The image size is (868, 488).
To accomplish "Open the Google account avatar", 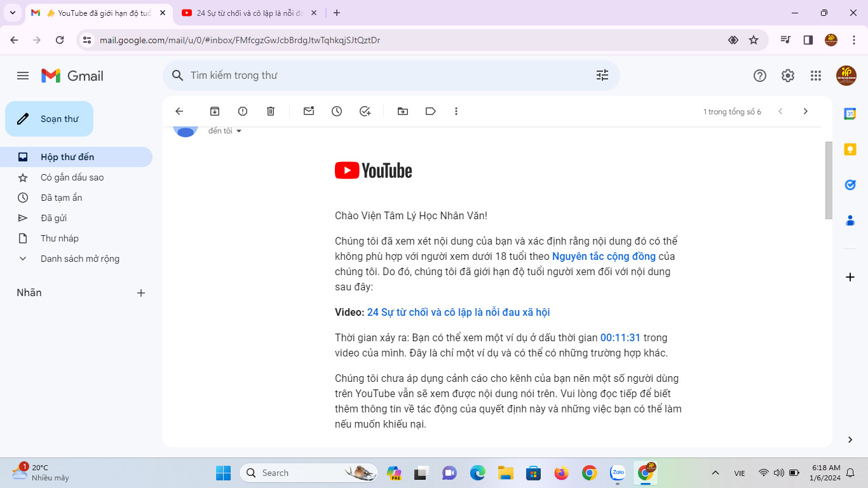I will pyautogui.click(x=846, y=76).
